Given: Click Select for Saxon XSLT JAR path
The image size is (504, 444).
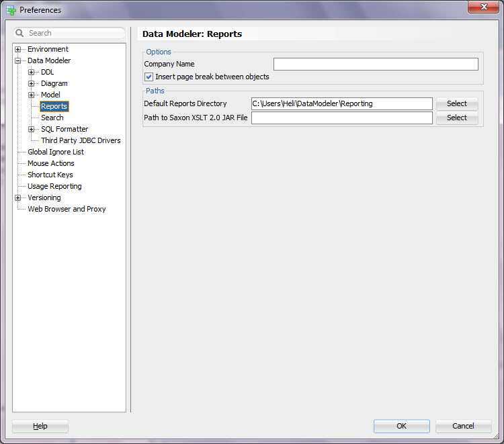Looking at the screenshot, I should [x=457, y=118].
